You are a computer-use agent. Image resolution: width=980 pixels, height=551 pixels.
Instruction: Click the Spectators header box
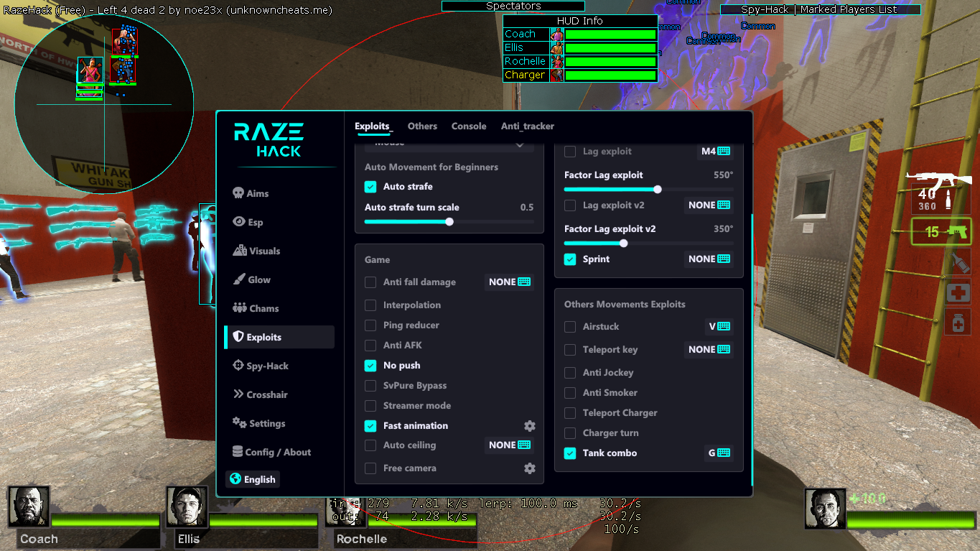coord(513,6)
